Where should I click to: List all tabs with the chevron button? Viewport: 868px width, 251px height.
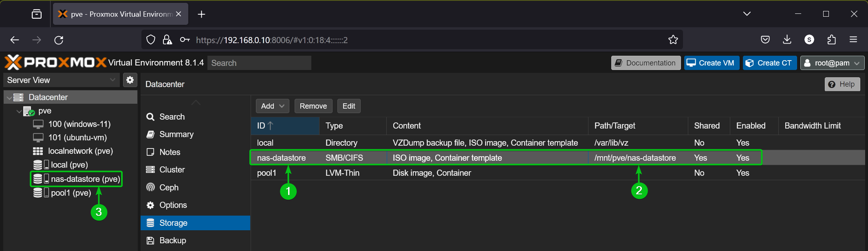coord(747,14)
